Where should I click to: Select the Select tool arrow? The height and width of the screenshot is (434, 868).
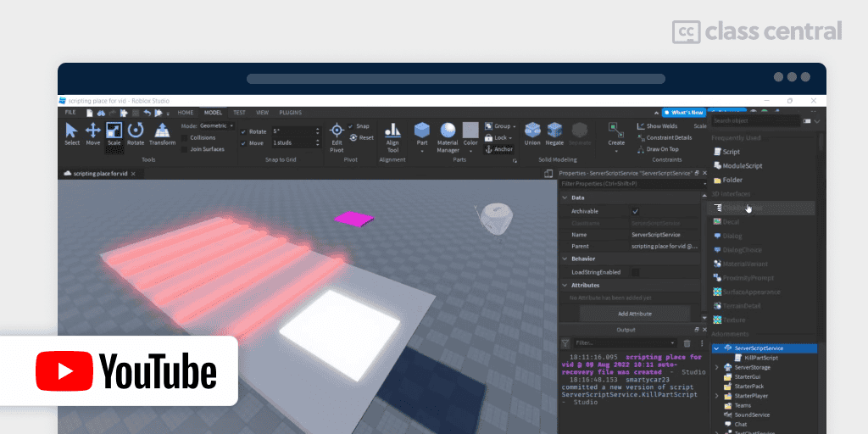(72, 135)
